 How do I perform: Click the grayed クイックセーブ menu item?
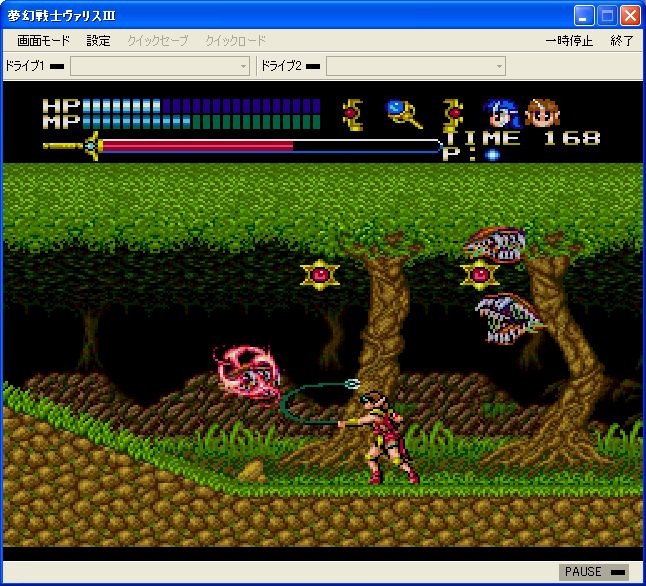[157, 41]
